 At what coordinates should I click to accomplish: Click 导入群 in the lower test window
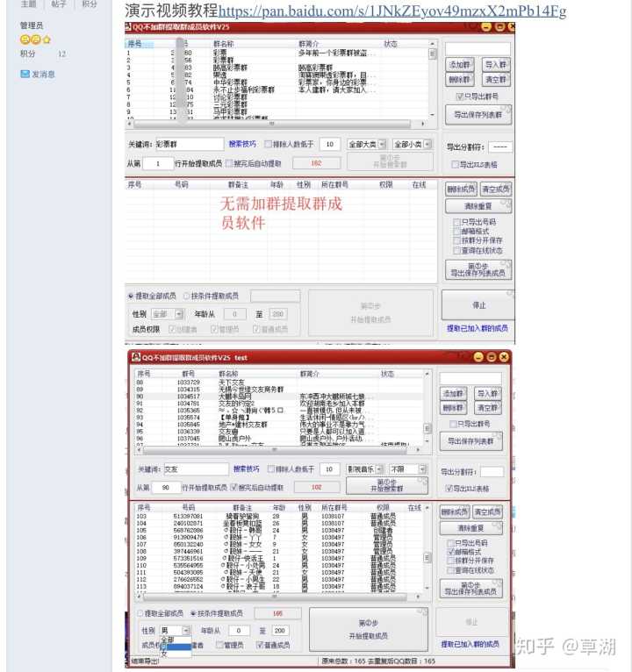(487, 393)
